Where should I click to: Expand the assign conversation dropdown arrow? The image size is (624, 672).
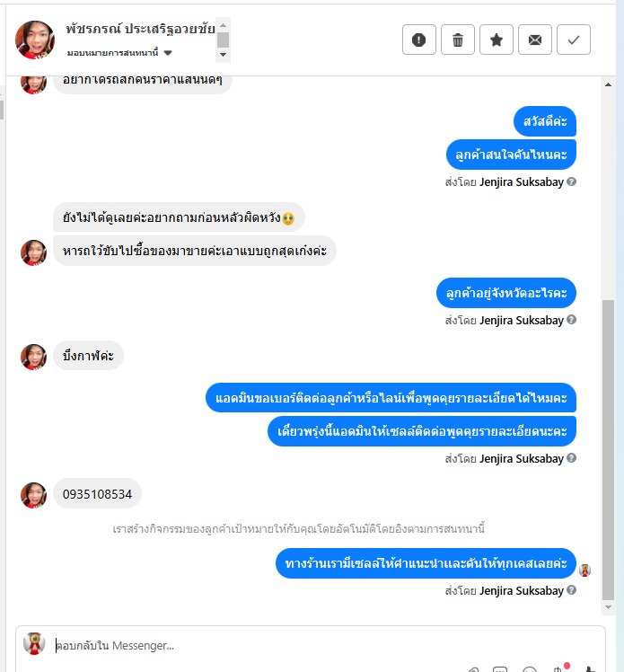coord(168,53)
